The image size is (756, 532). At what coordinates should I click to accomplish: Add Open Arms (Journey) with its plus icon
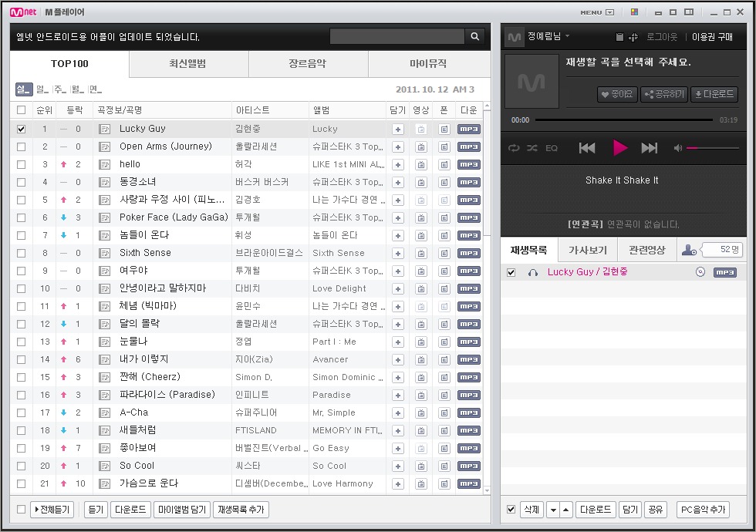(398, 147)
